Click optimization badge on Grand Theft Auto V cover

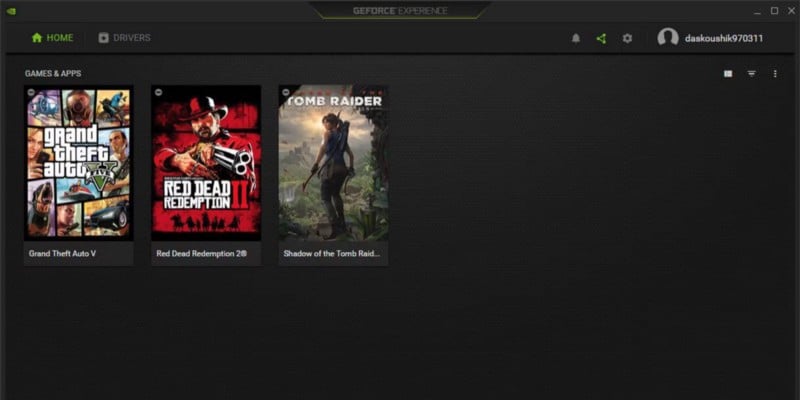tap(31, 92)
